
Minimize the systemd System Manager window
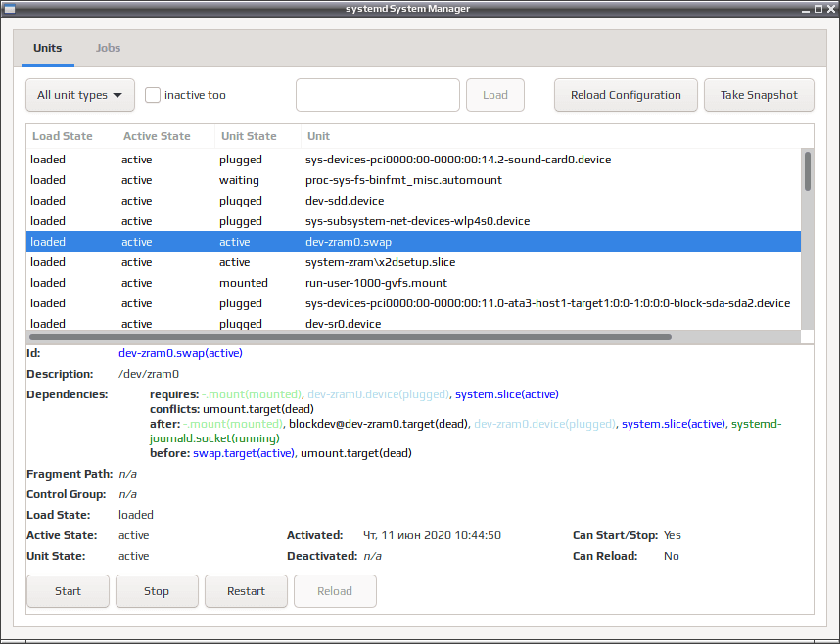point(805,9)
